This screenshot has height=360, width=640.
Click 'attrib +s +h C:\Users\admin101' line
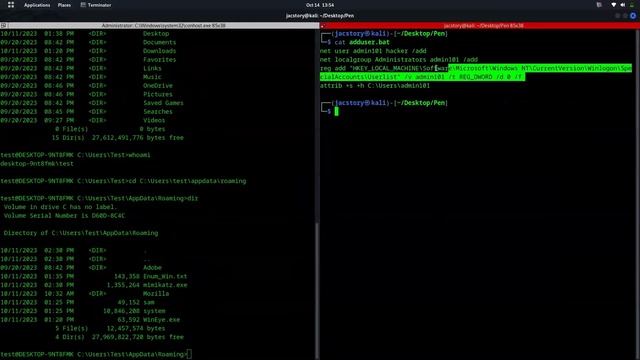click(375, 86)
